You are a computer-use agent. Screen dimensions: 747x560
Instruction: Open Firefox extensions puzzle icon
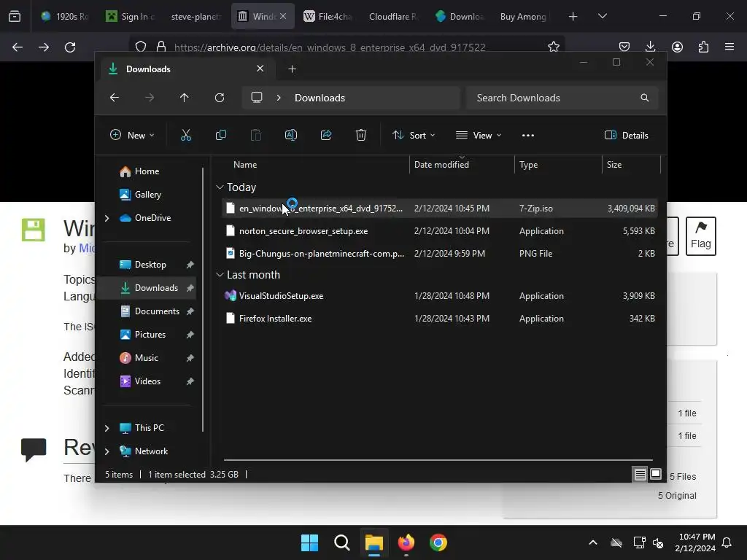[703, 47]
